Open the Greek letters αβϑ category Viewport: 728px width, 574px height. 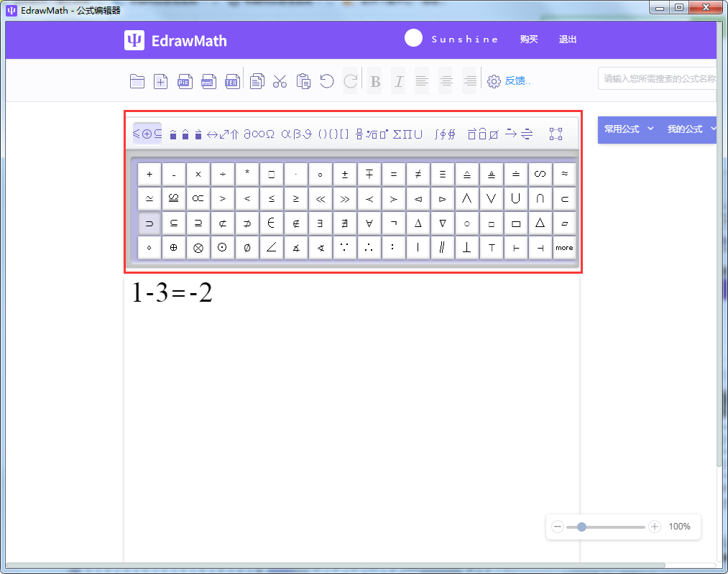[x=296, y=134]
